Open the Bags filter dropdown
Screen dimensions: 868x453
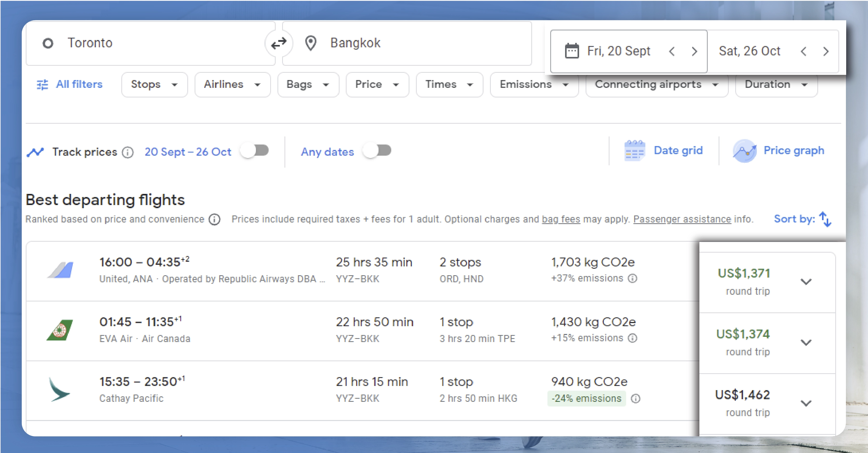click(308, 85)
